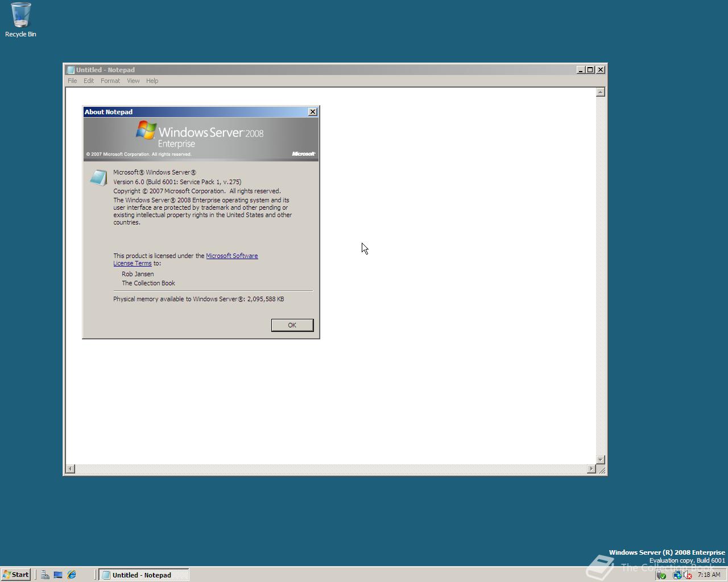Click the Copyright 2007 Microsoft Corporation line

click(x=197, y=191)
